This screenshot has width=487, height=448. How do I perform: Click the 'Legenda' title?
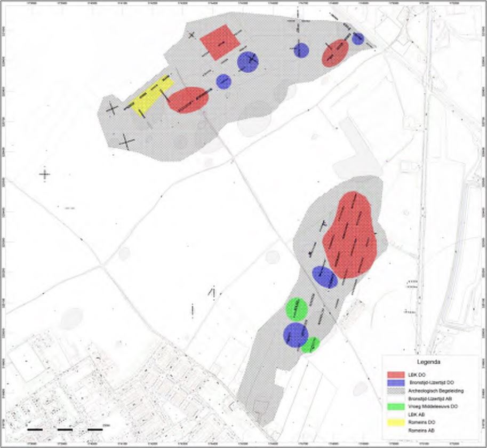click(428, 362)
